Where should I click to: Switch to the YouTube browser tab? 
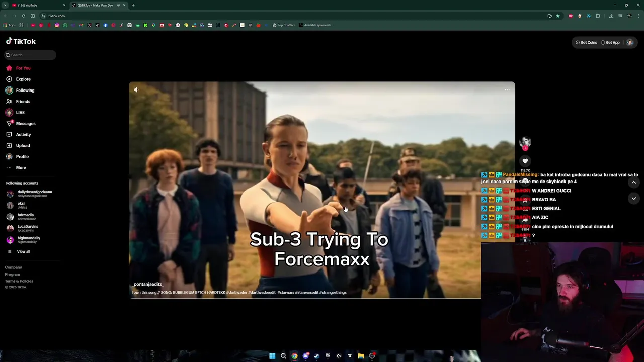coord(38,5)
